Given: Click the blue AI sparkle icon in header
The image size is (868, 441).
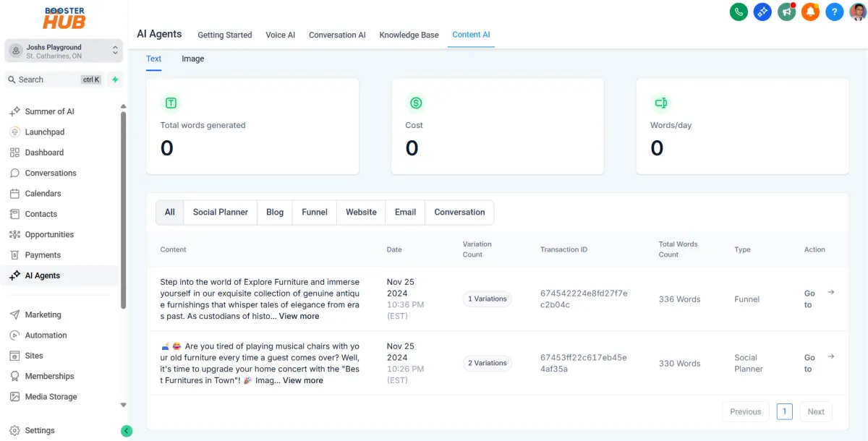Looking at the screenshot, I should tap(762, 12).
